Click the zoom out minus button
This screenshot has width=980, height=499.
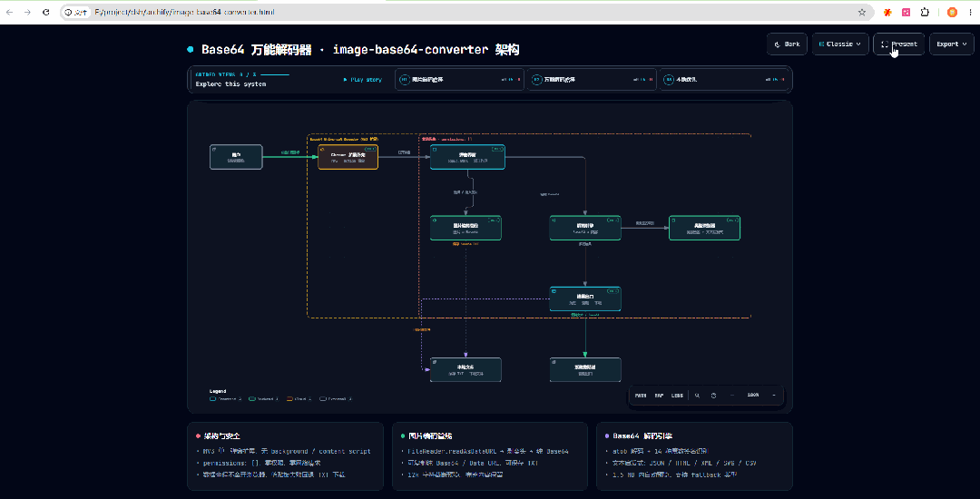pyautogui.click(x=732, y=396)
